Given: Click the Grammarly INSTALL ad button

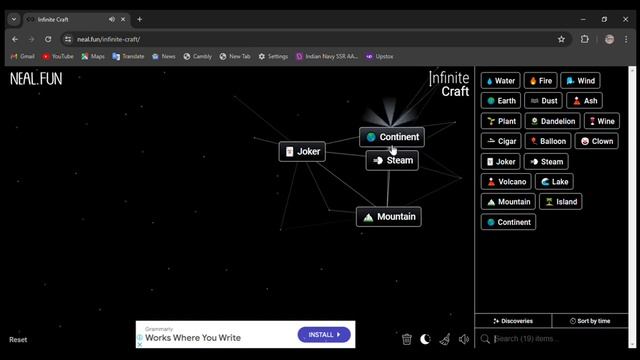Looking at the screenshot, I should (x=324, y=335).
